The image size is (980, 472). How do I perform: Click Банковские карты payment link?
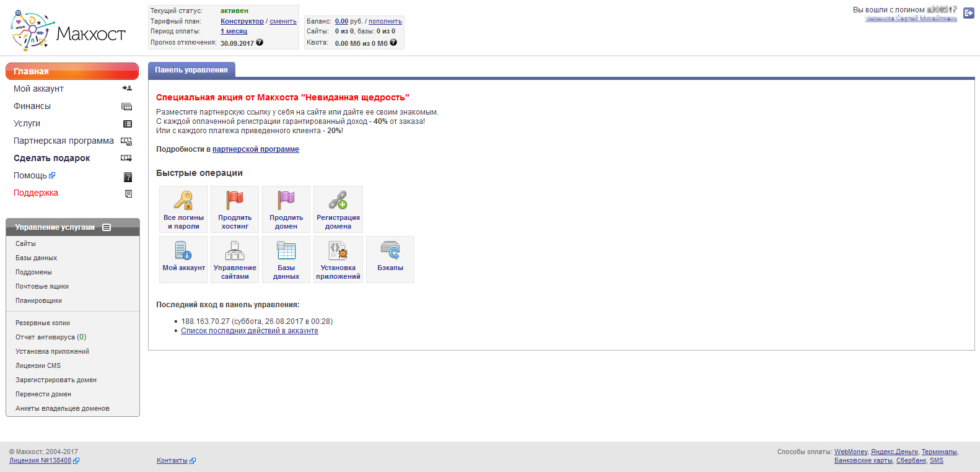point(864,460)
